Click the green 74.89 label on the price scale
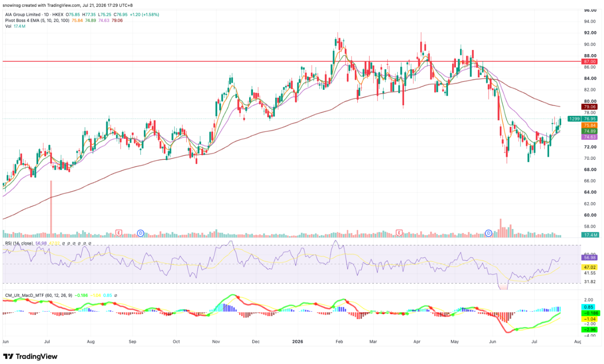The height and width of the screenshot is (364, 604). click(x=589, y=131)
